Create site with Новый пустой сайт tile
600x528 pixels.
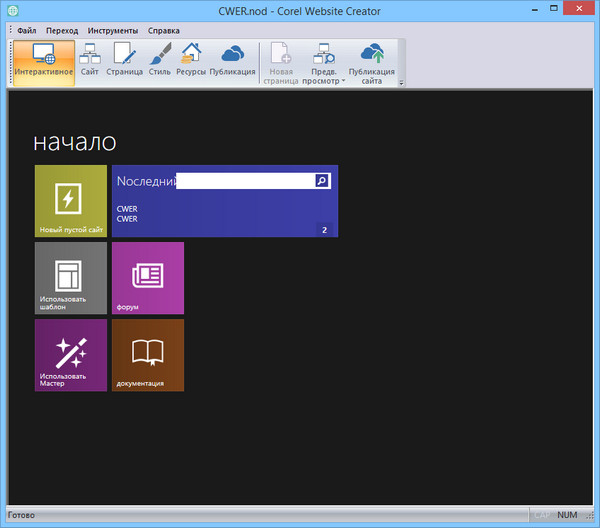pyautogui.click(x=70, y=201)
